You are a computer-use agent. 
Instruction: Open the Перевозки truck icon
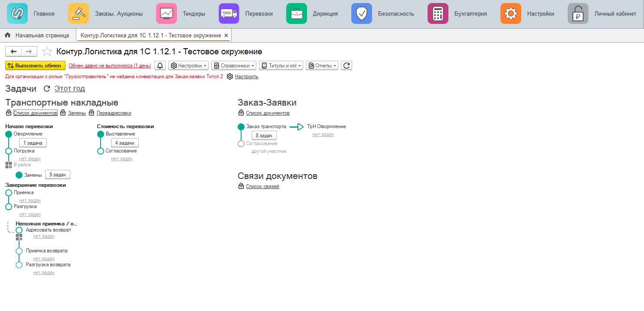click(229, 13)
